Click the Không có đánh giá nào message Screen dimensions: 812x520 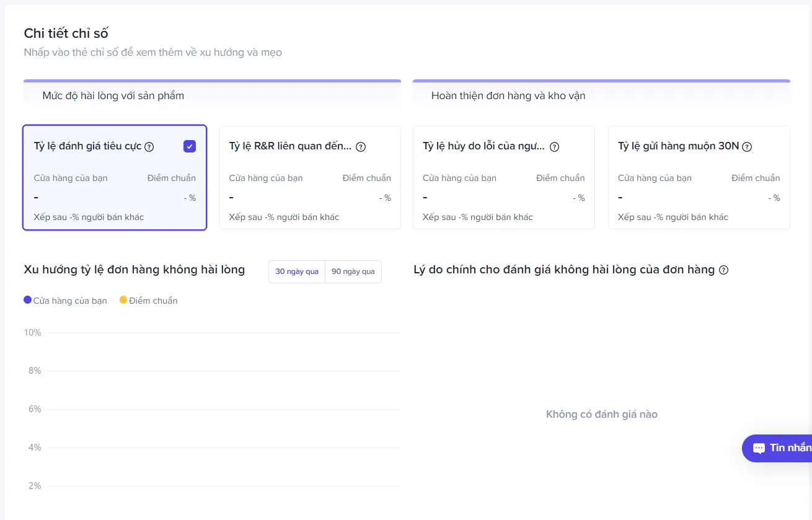click(x=602, y=414)
